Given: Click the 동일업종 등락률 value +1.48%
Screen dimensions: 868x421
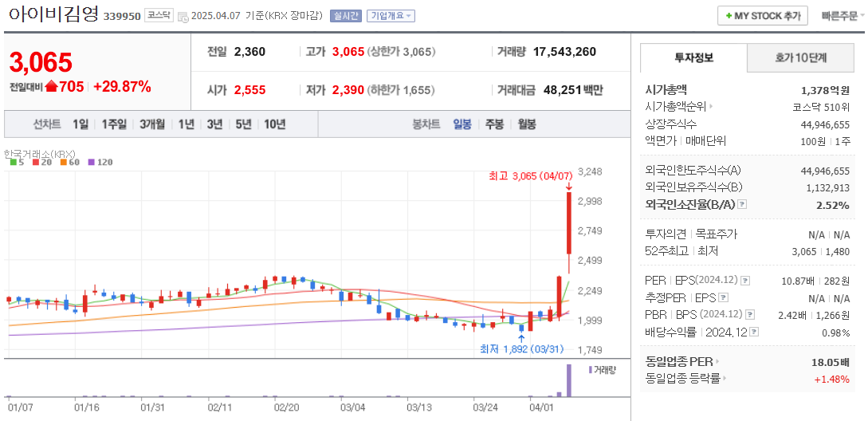Looking at the screenshot, I should [x=831, y=380].
